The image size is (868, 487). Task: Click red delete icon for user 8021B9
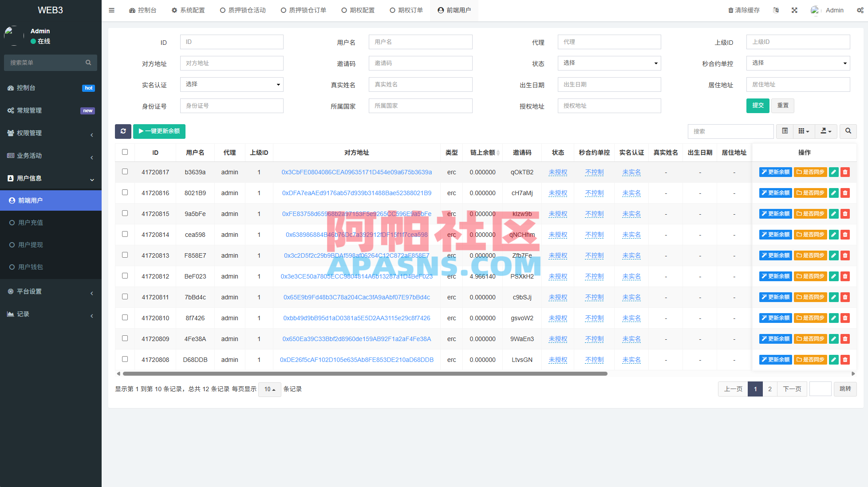click(x=845, y=193)
